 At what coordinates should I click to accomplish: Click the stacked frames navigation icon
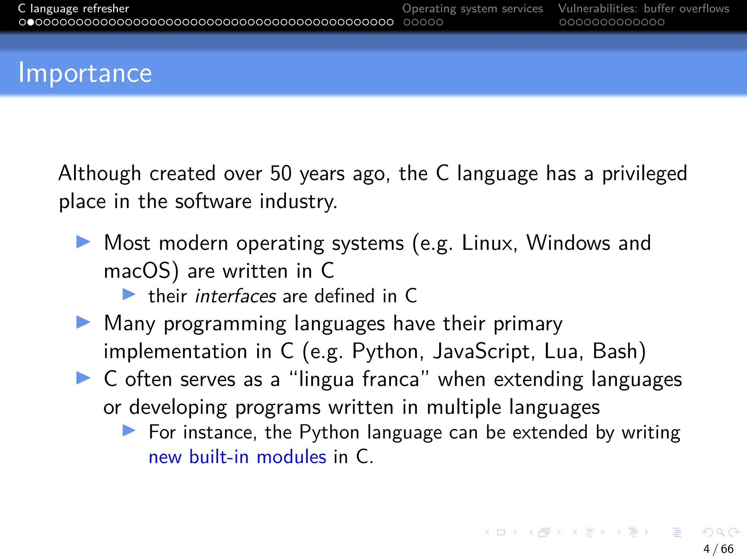544,533
